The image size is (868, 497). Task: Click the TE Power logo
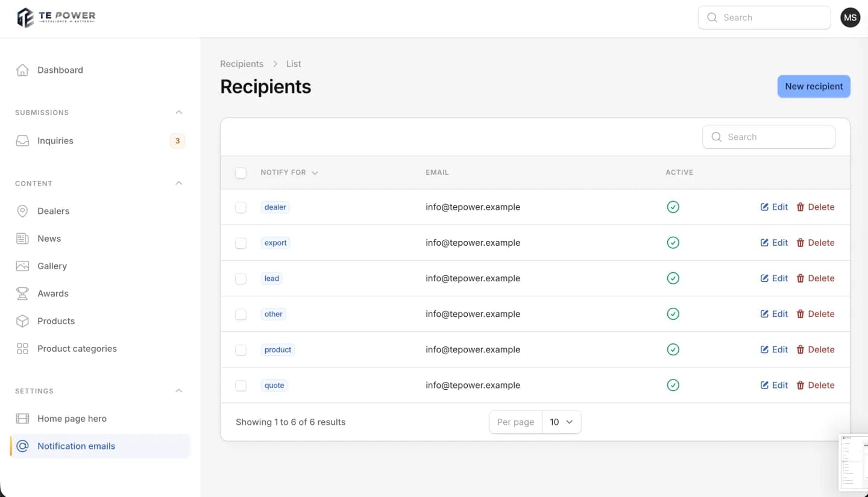tap(56, 17)
